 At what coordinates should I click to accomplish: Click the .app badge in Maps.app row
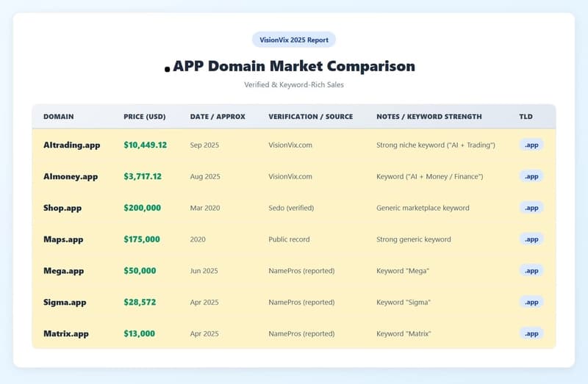pyautogui.click(x=531, y=239)
